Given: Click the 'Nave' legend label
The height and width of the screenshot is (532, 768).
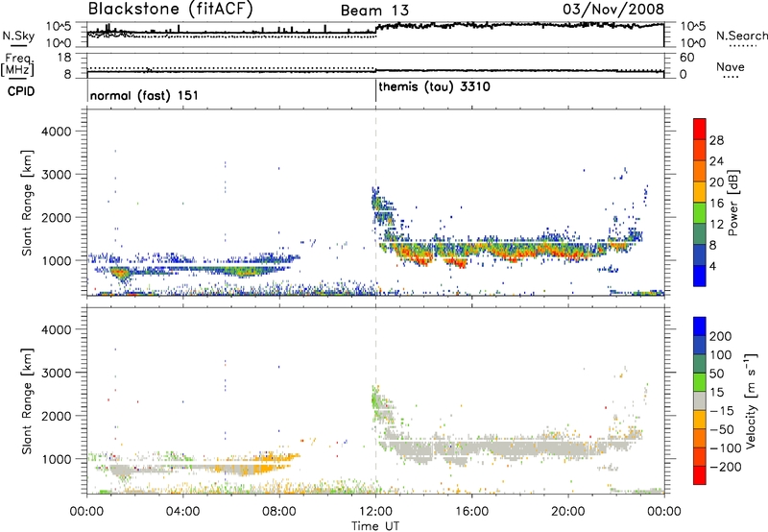Looking at the screenshot, I should coord(731,66).
